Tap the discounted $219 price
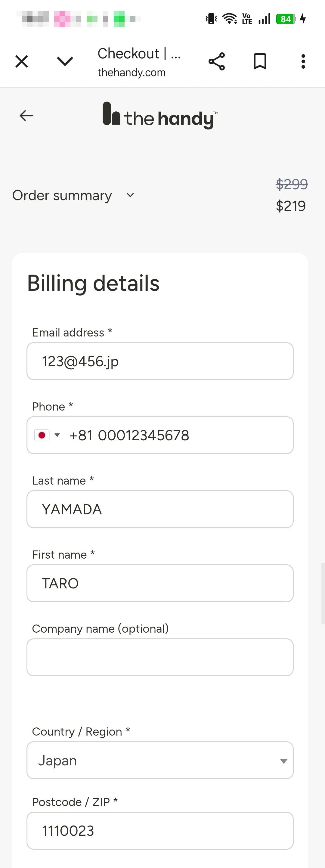Screen dimensions: 325x868 point(291,206)
